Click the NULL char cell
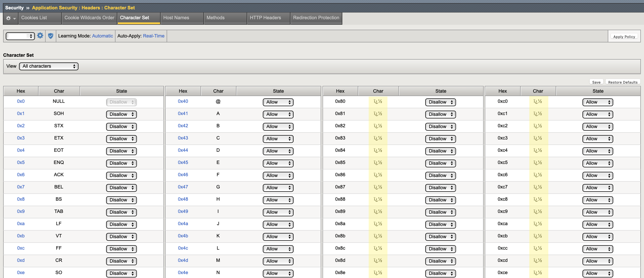Image resolution: width=644 pixels, height=278 pixels. [x=59, y=101]
